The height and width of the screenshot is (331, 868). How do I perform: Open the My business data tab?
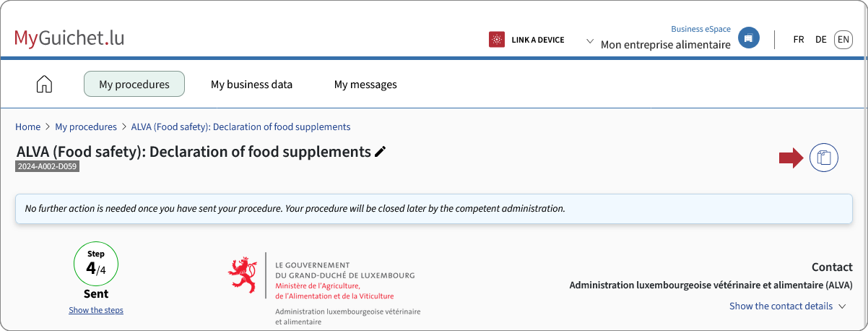click(x=251, y=84)
